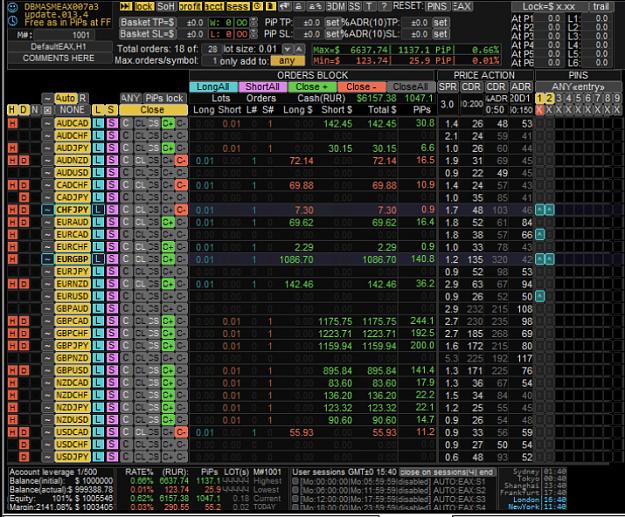This screenshot has width=625, height=517.
Task: Click the red X under pin column 1
Action: (x=540, y=110)
